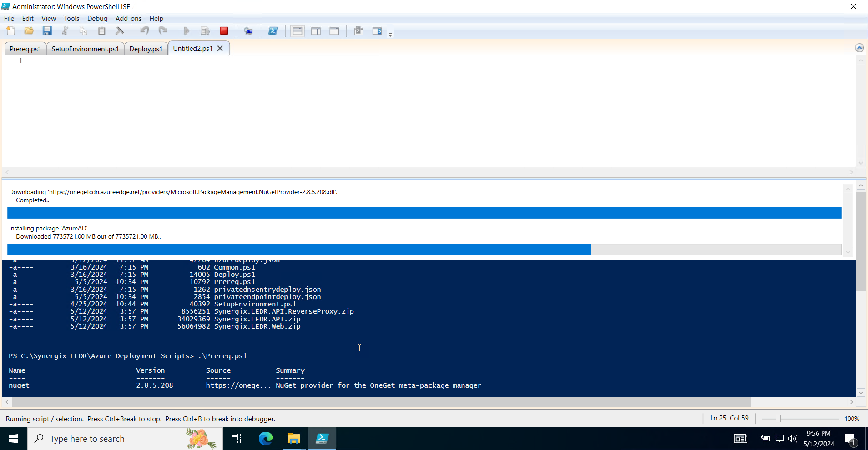The width and height of the screenshot is (868, 450).
Task: Click the NuGetProvider download progress bar
Action: [424, 213]
